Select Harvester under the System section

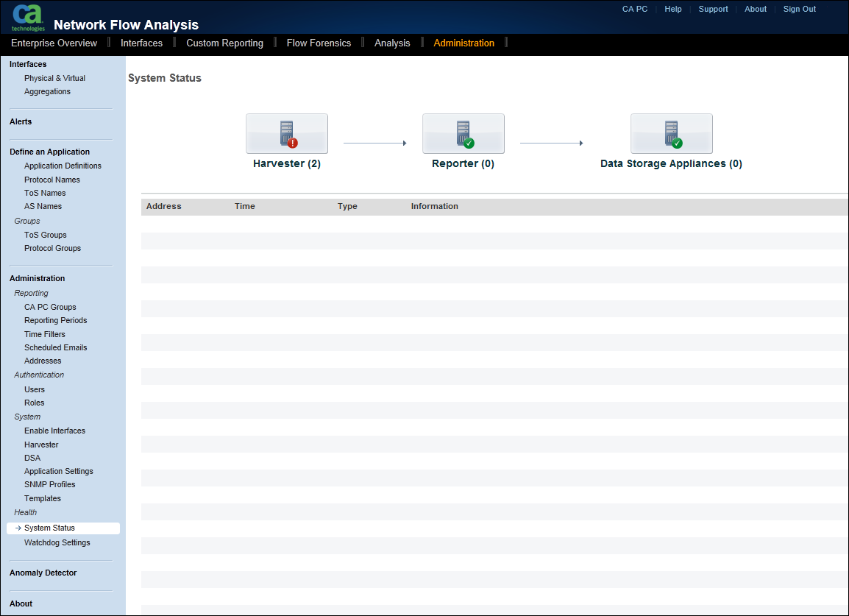(41, 445)
